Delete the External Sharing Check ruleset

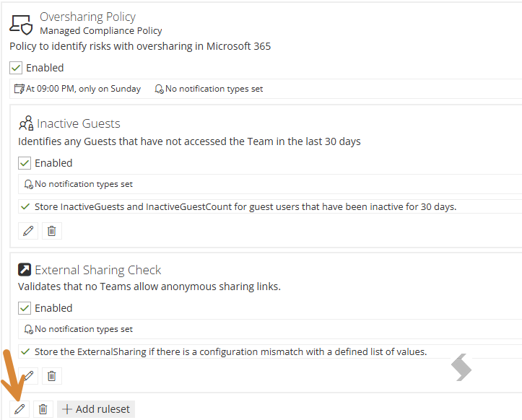coord(51,376)
